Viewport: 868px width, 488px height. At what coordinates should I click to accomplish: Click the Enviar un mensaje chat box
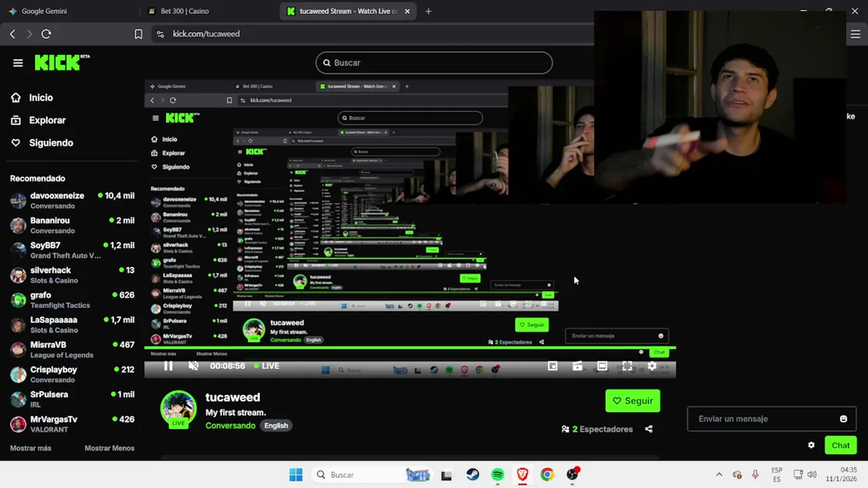pos(772,419)
